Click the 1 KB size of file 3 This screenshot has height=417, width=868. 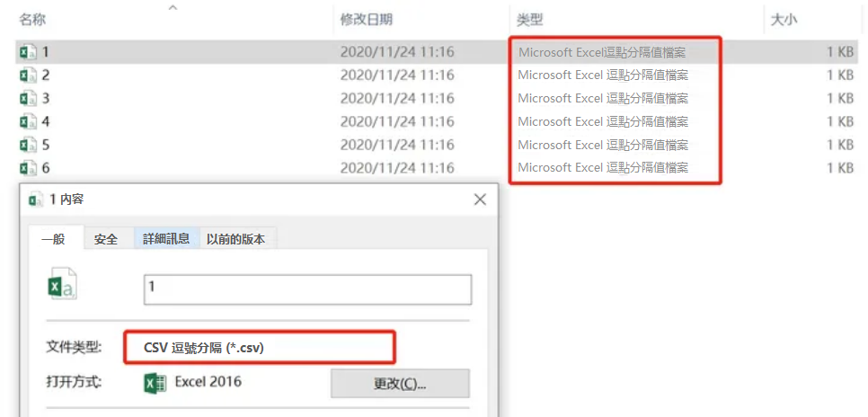pyautogui.click(x=840, y=99)
